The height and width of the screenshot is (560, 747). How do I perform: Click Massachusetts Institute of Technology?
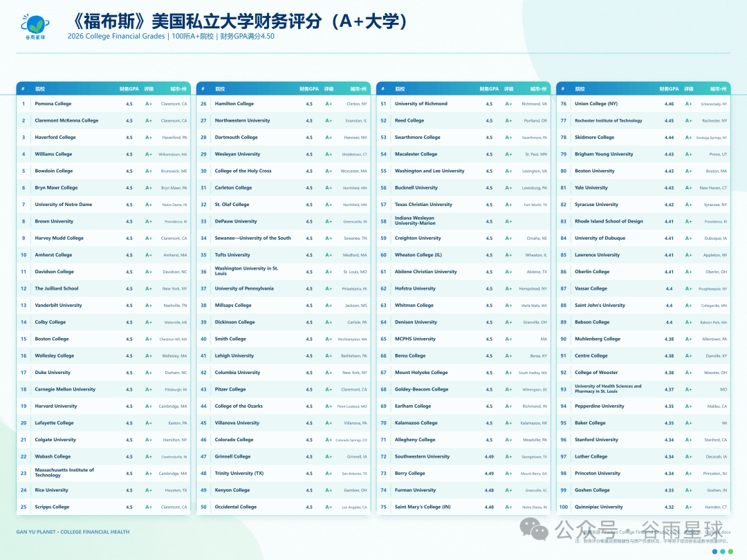(64, 472)
